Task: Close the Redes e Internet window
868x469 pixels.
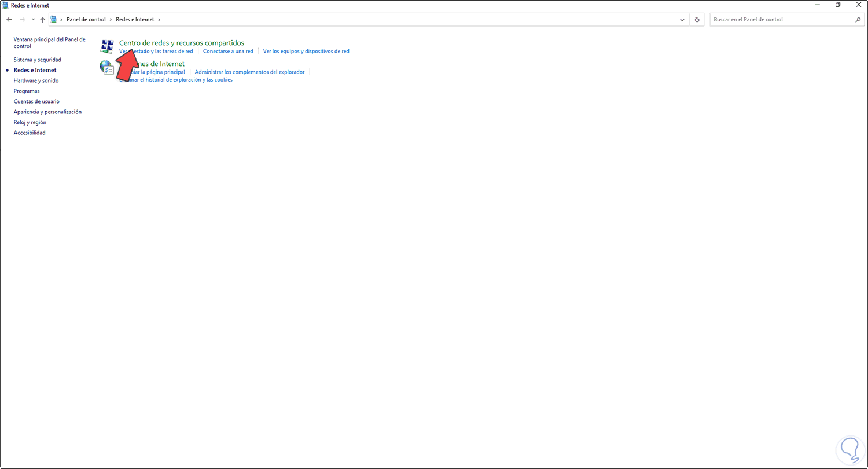Action: pos(858,5)
